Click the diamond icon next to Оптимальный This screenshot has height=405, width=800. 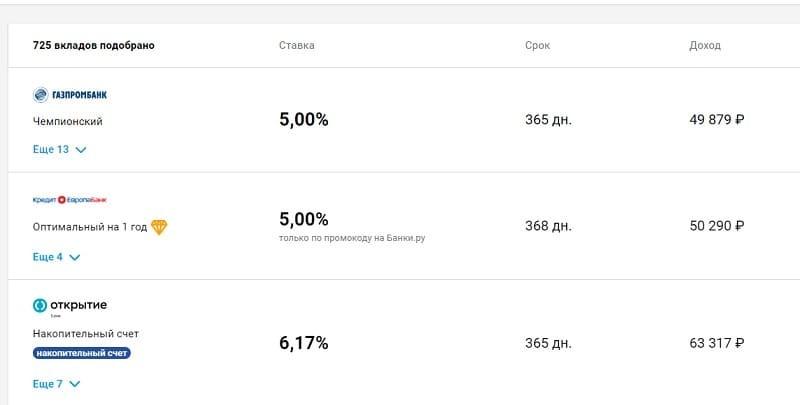(x=159, y=227)
